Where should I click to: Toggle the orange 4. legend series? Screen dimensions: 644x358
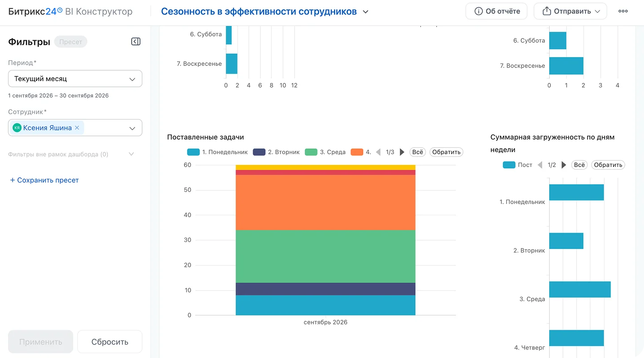[x=361, y=152]
